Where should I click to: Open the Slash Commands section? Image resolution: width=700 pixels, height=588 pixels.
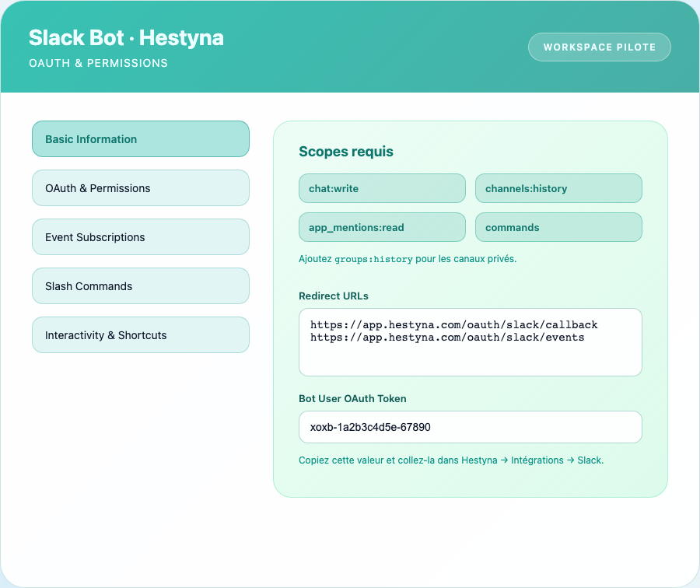(140, 286)
